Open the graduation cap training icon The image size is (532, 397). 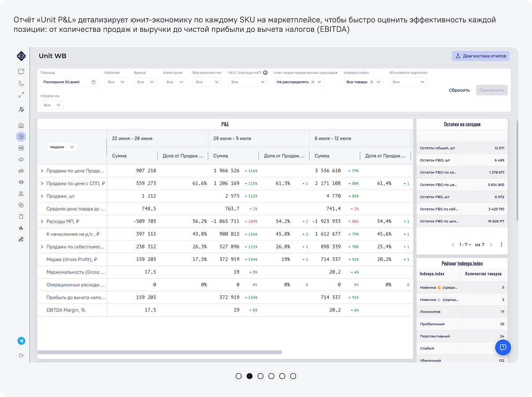pos(21,182)
